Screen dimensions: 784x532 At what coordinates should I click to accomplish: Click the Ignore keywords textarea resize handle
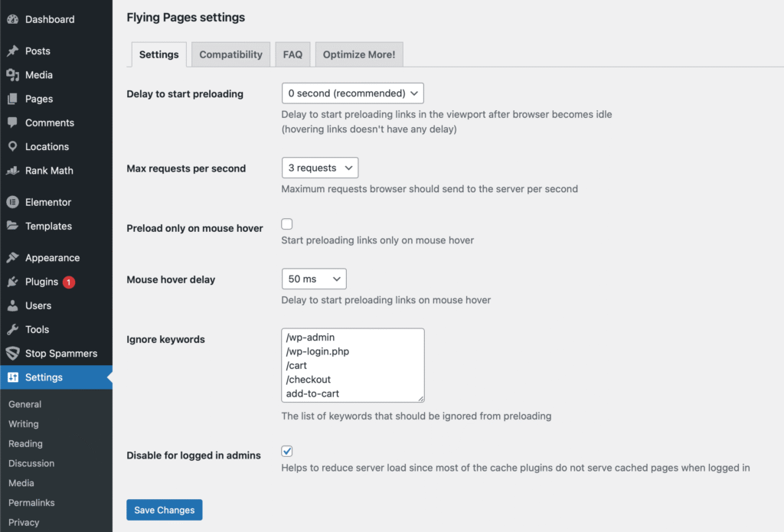pos(421,399)
